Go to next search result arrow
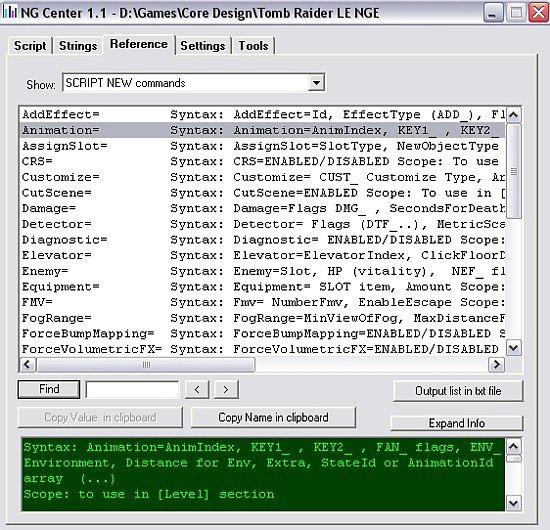Viewport: 550px width, 530px height. 226,389
